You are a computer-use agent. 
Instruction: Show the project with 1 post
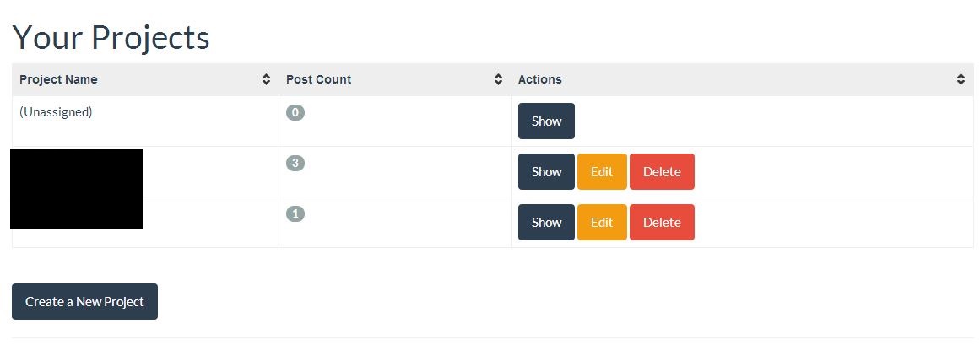546,223
